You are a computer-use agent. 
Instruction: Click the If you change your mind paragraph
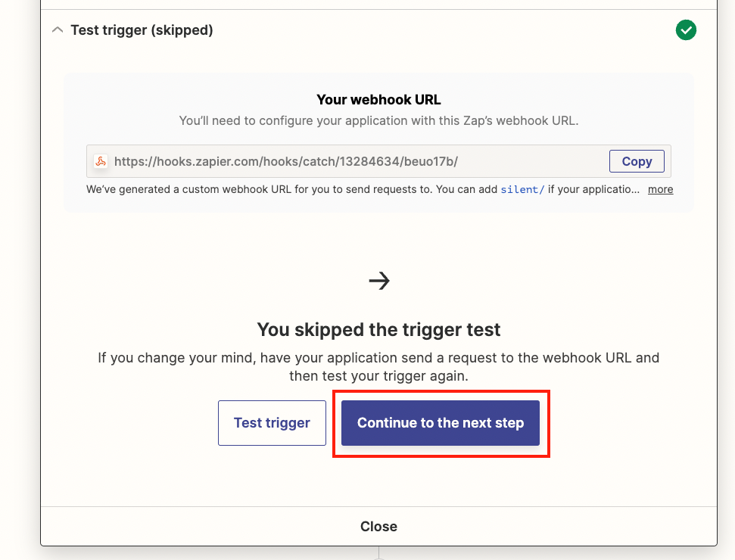pyautogui.click(x=378, y=366)
